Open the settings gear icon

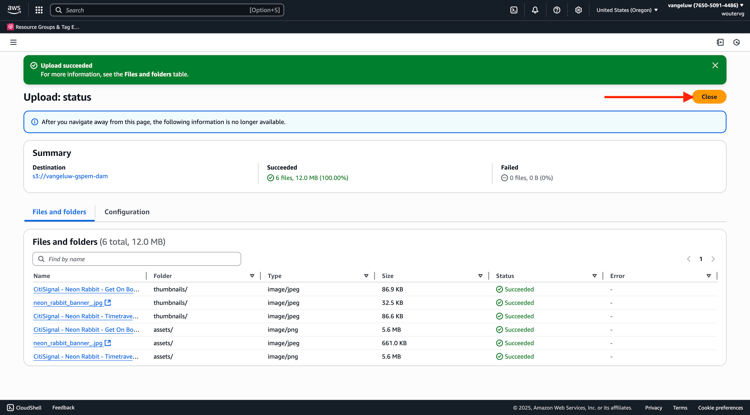(578, 10)
